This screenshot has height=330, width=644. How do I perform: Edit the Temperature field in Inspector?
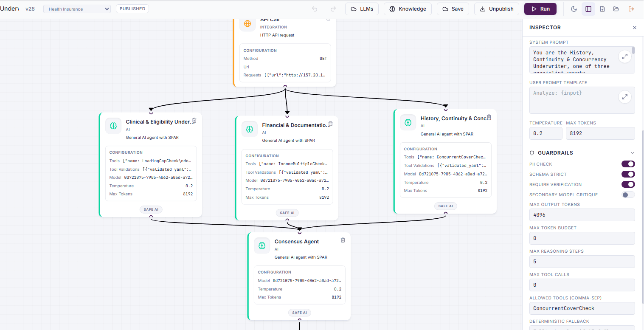pyautogui.click(x=546, y=133)
